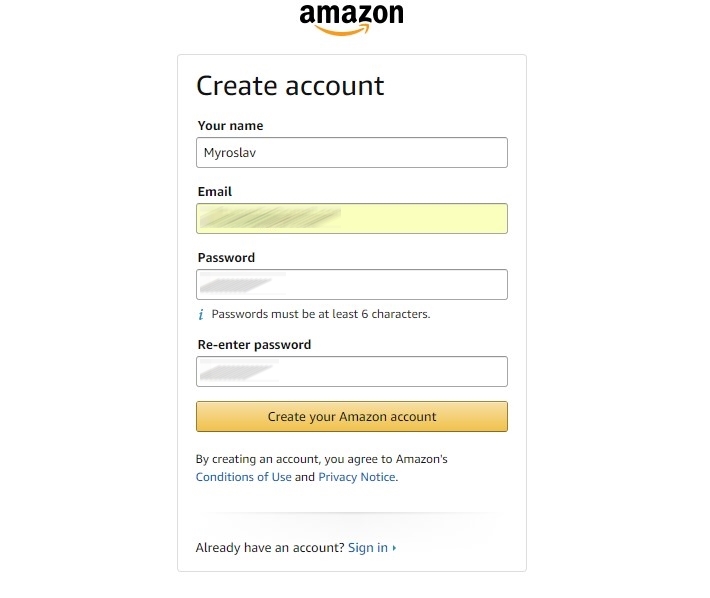
Task: Click the info icon beside the password hint
Action: click(201, 314)
